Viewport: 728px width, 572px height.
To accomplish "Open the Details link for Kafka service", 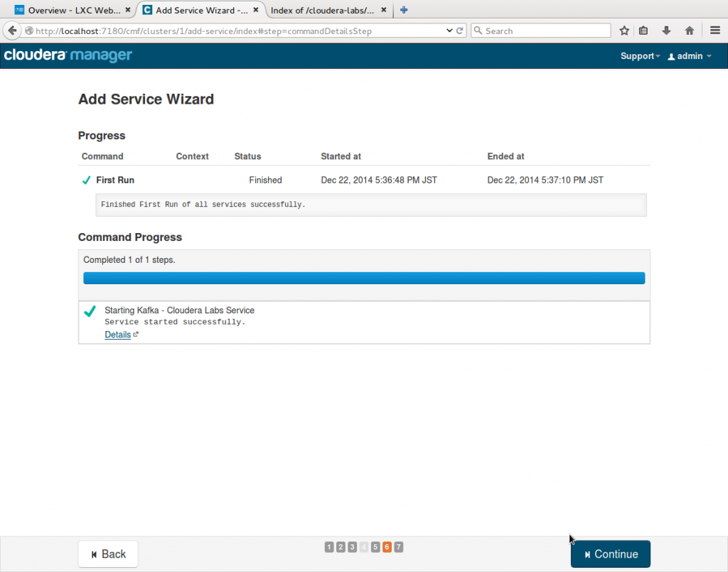I will (117, 335).
